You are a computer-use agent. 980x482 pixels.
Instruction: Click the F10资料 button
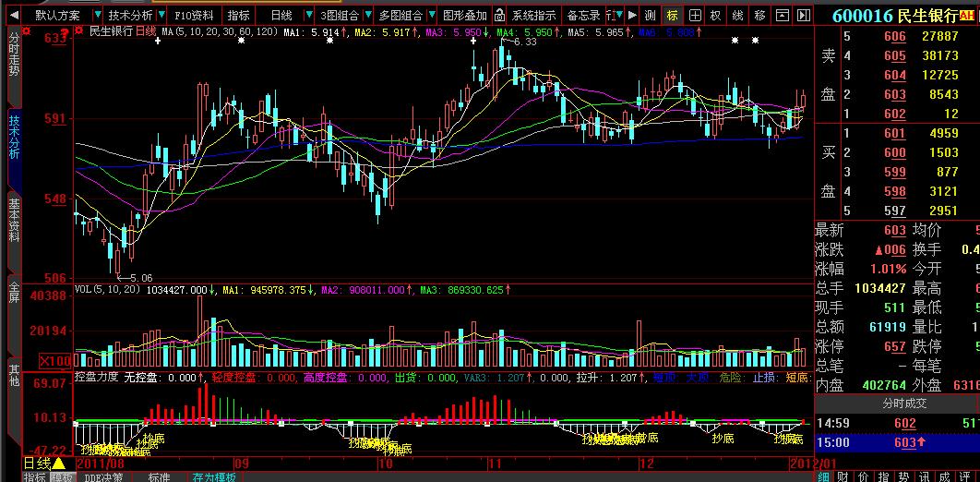click(x=194, y=16)
